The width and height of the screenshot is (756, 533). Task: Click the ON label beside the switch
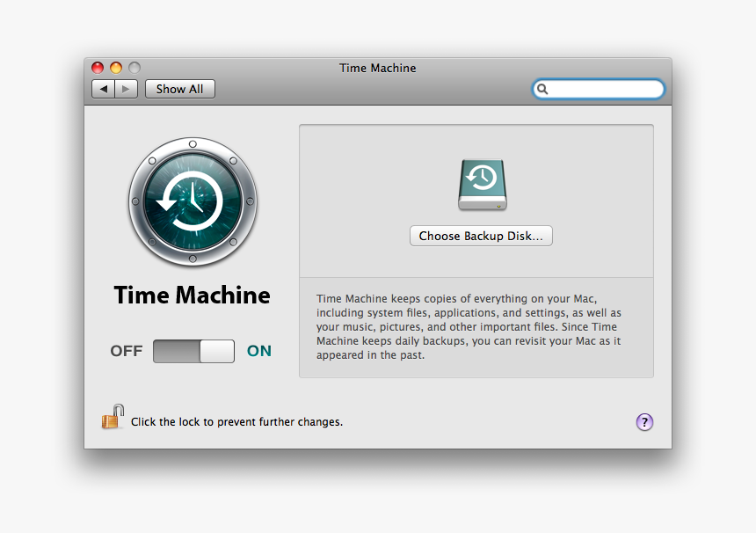point(259,351)
